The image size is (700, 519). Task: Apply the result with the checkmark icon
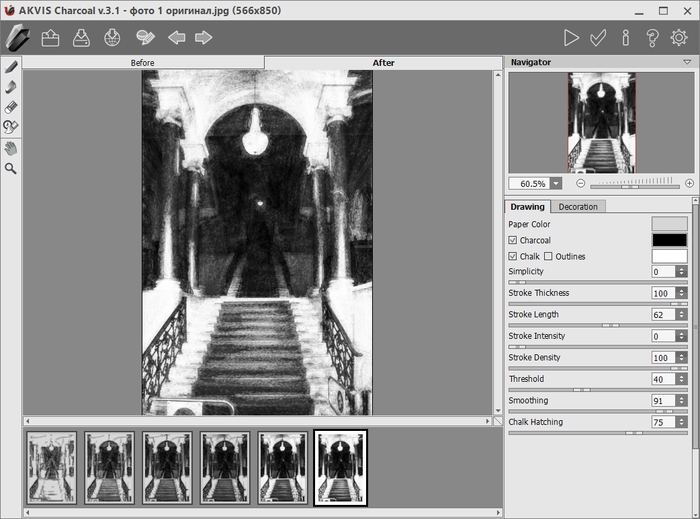pos(598,38)
